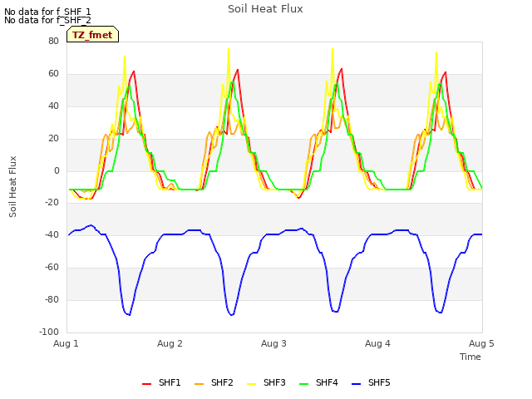Click the 'No data for f_SHF_1' message
This screenshot has width=532, height=399.
click(47, 12)
